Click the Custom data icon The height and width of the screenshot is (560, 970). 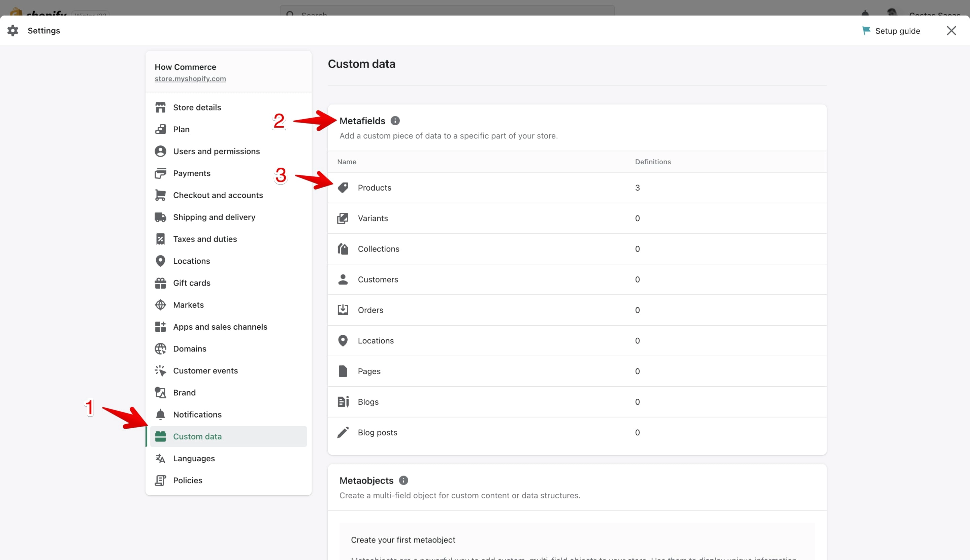pos(160,436)
